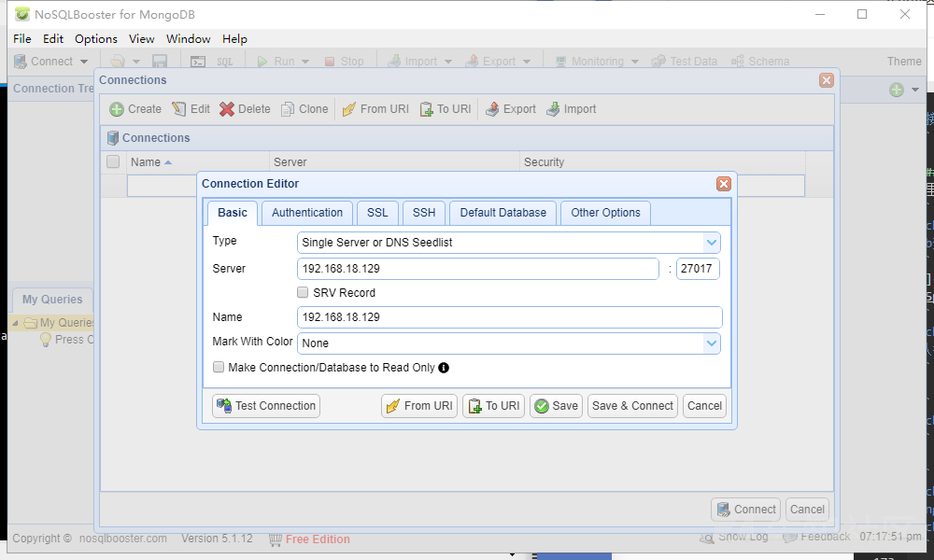934x560 pixels.
Task: Click Monitoring in the main toolbar
Action: tap(589, 62)
